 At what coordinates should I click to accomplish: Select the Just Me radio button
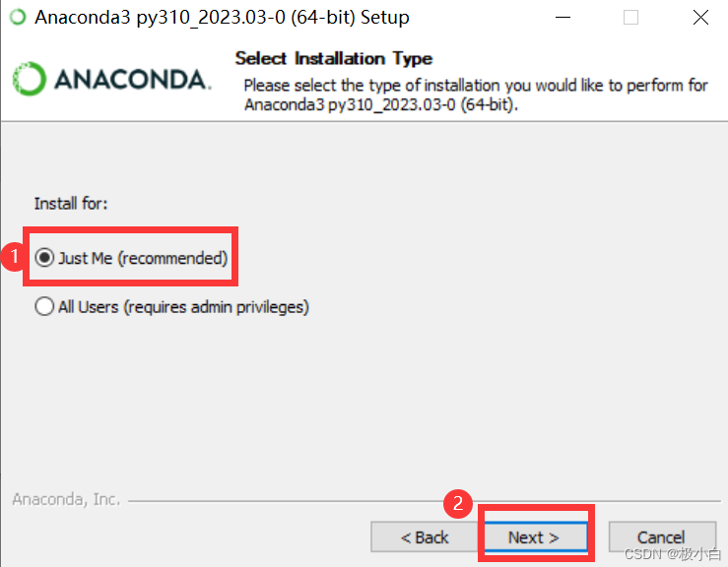[x=44, y=258]
